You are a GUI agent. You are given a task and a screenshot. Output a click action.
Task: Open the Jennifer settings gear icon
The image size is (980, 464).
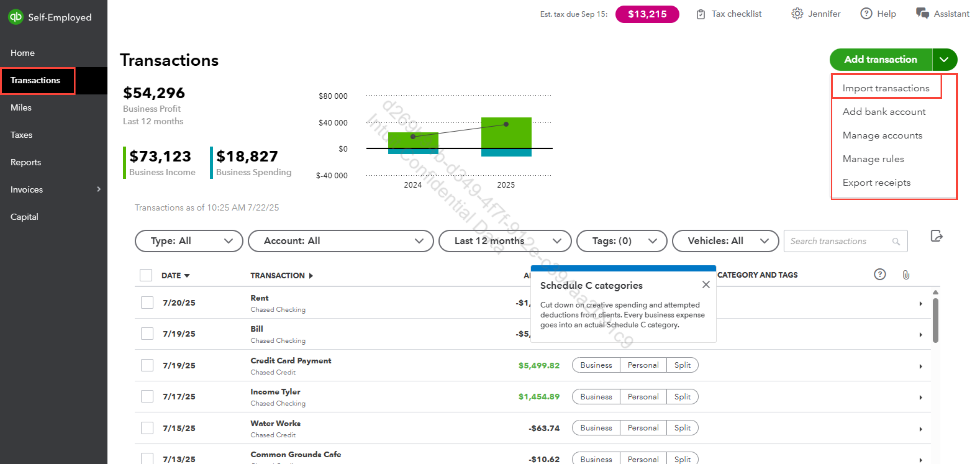(797, 14)
